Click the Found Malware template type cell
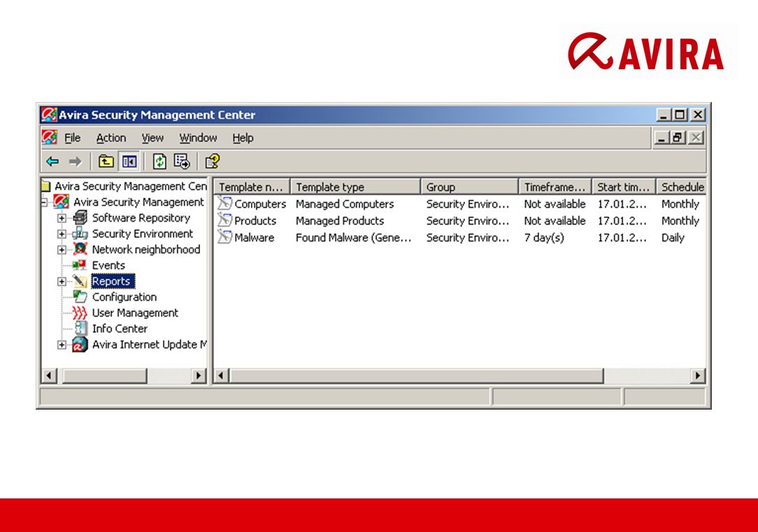 click(353, 238)
